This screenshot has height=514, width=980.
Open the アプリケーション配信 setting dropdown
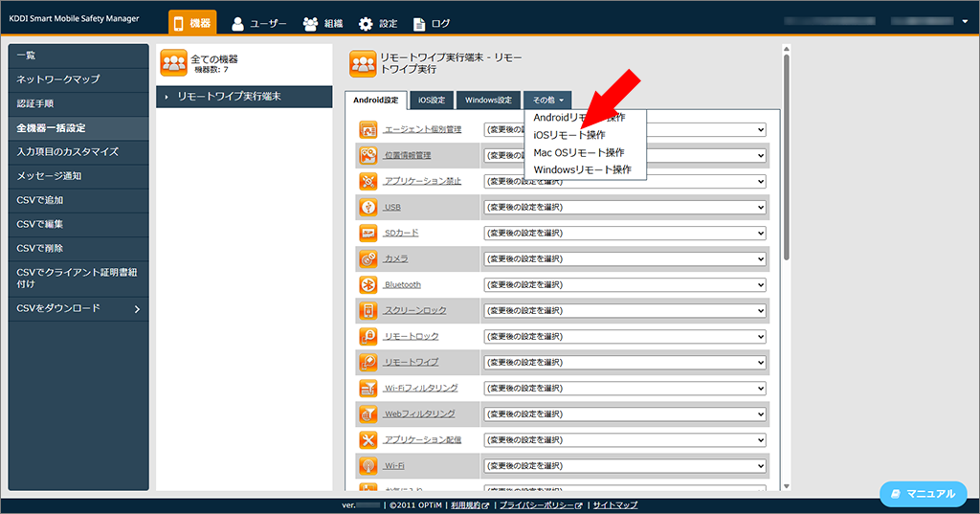tap(625, 439)
